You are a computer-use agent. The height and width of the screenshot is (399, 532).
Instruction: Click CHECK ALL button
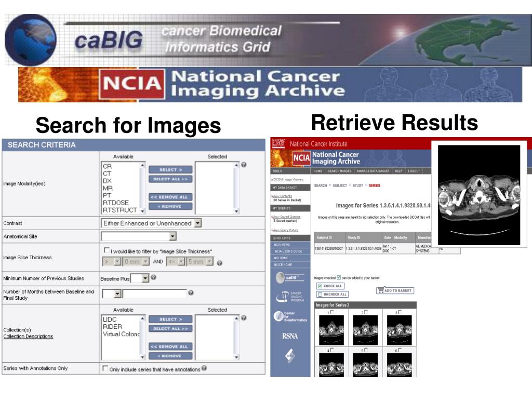330,286
